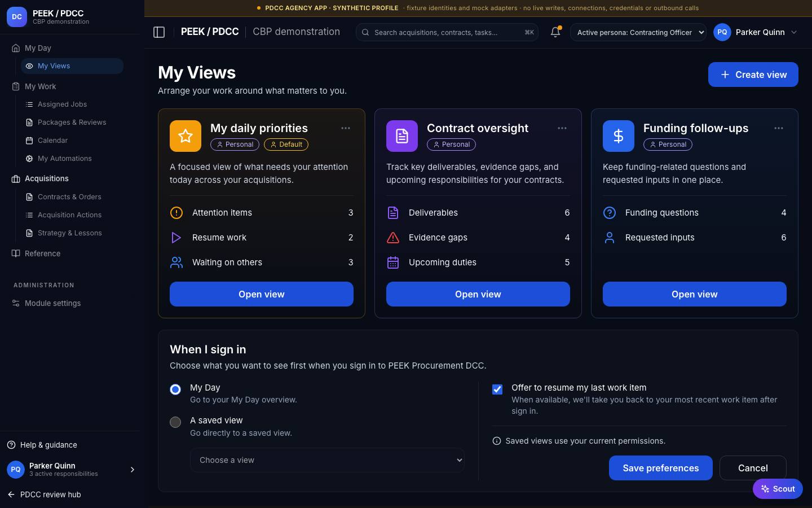Open Module settings
812x508 pixels.
(47, 303)
